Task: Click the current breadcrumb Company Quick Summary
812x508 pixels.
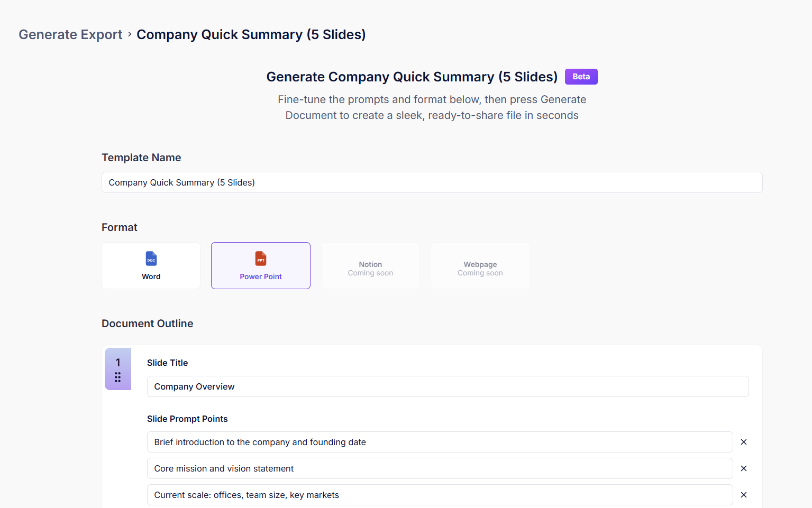Action: [x=251, y=34]
